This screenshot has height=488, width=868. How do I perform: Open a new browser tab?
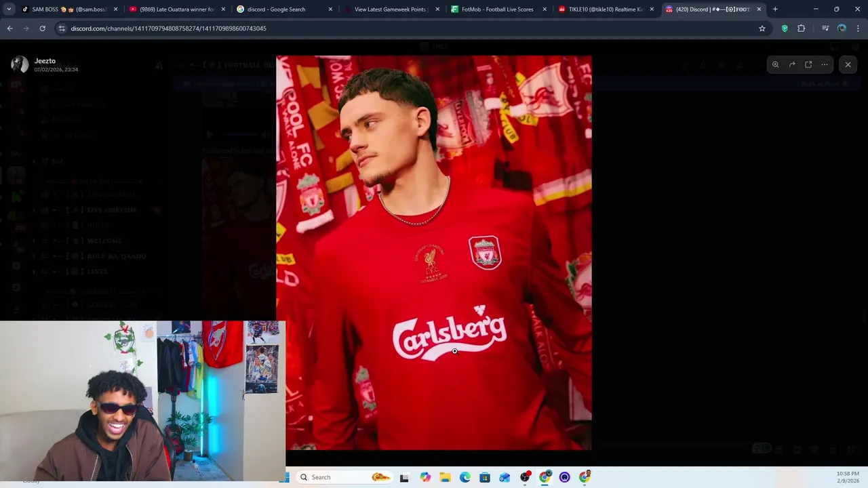[775, 9]
